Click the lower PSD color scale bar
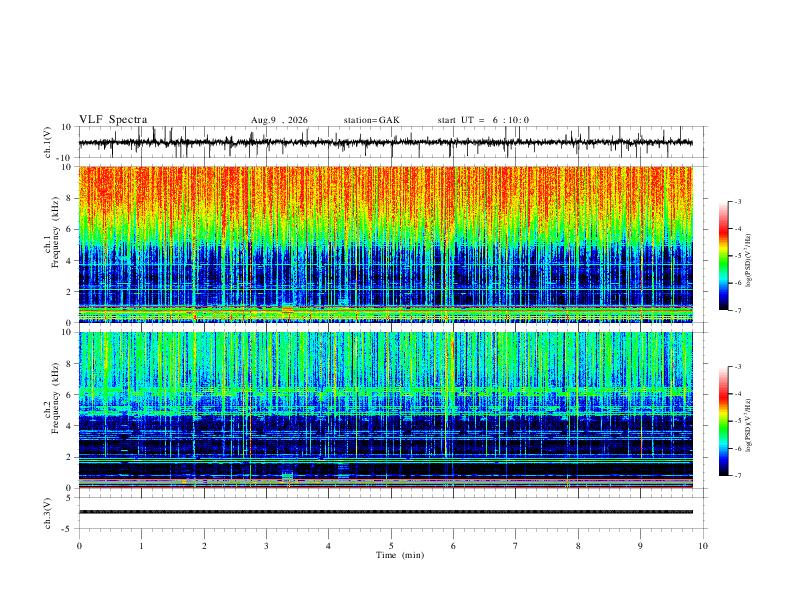This screenshot has height=612, width=792. tap(723, 421)
